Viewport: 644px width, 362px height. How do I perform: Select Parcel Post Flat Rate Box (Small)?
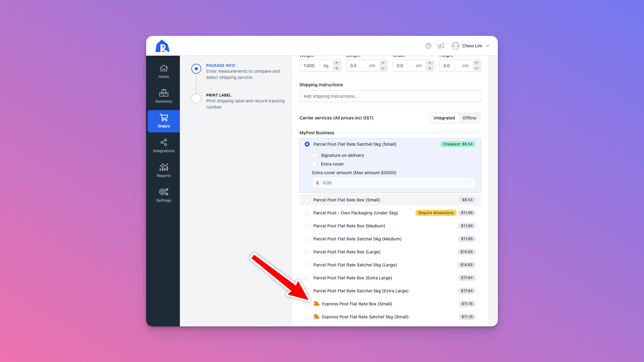(307, 200)
